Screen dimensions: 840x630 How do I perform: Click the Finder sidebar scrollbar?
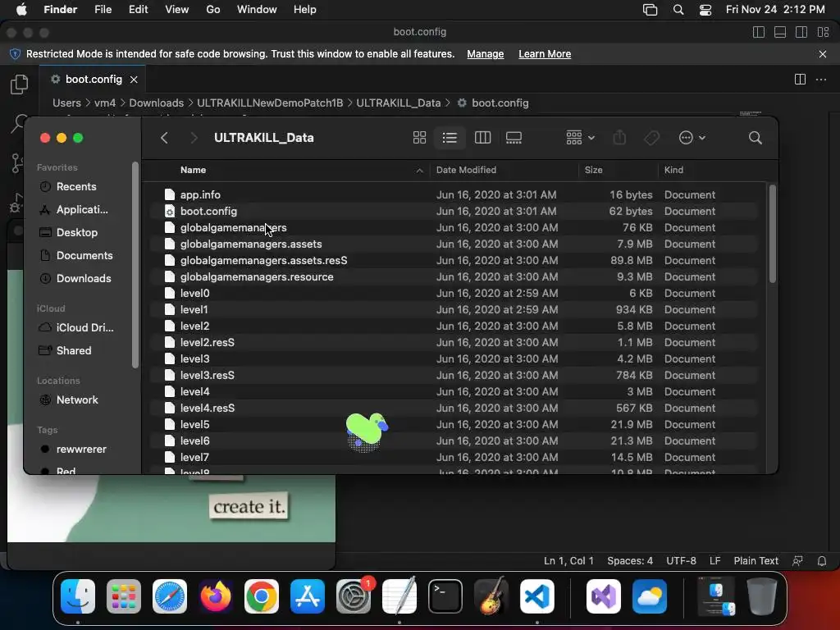135,265
